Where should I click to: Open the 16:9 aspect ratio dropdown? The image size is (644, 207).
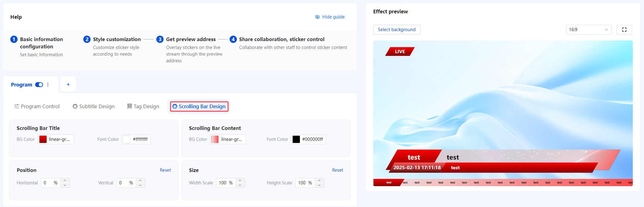(x=589, y=30)
